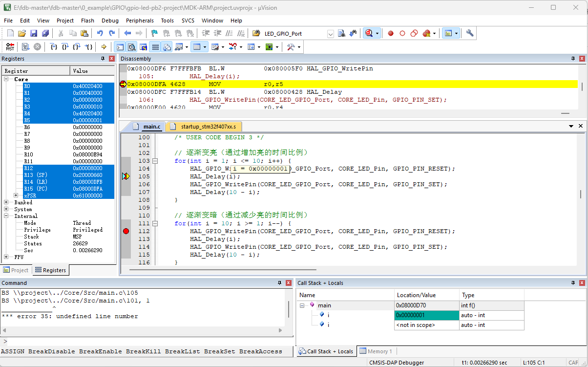This screenshot has height=367, width=588.
Task: Open the LED_GPIO_Port find dropdown
Action: click(x=331, y=34)
